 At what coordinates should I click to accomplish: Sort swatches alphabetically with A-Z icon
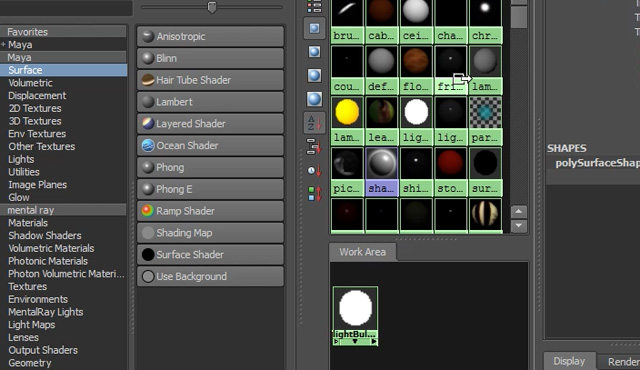click(x=314, y=122)
